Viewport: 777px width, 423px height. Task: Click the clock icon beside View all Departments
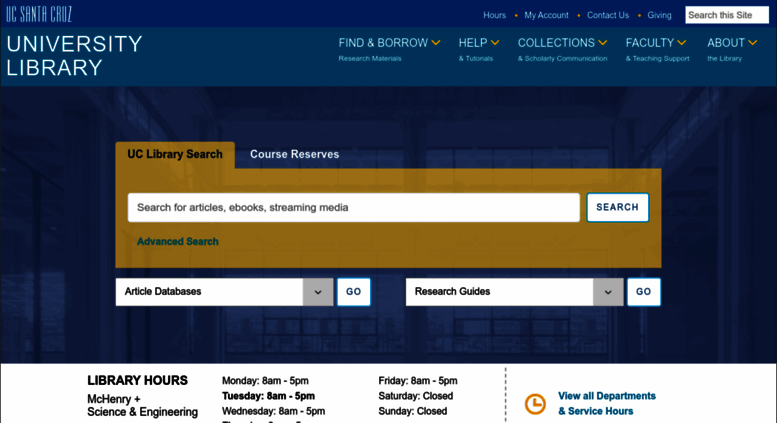tap(535, 404)
